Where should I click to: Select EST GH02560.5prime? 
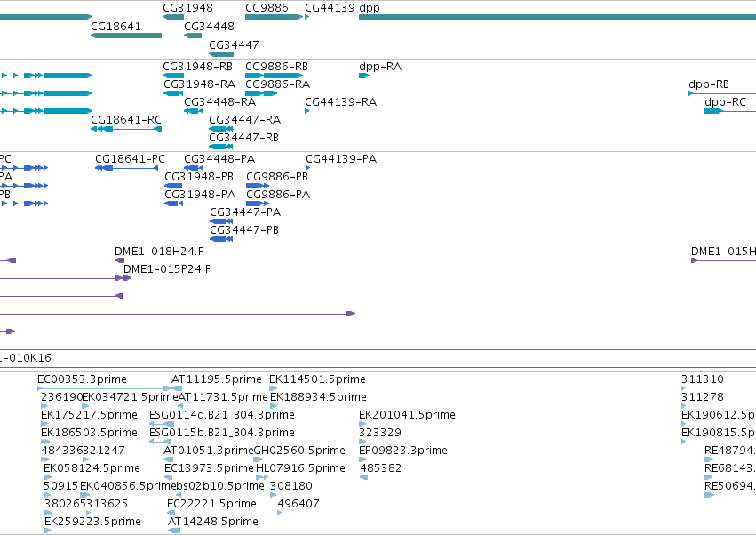click(x=258, y=459)
